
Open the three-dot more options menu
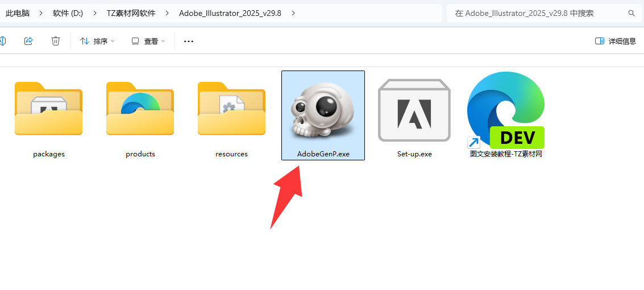click(189, 41)
